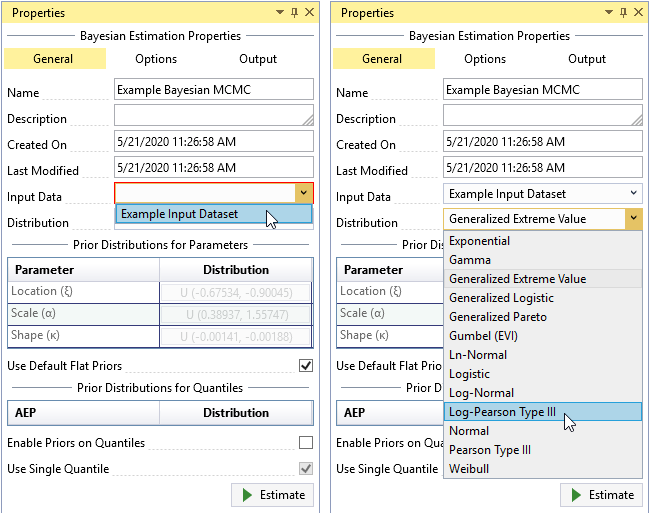Close the right Properties panel
The image size is (650, 513).
coord(637,13)
